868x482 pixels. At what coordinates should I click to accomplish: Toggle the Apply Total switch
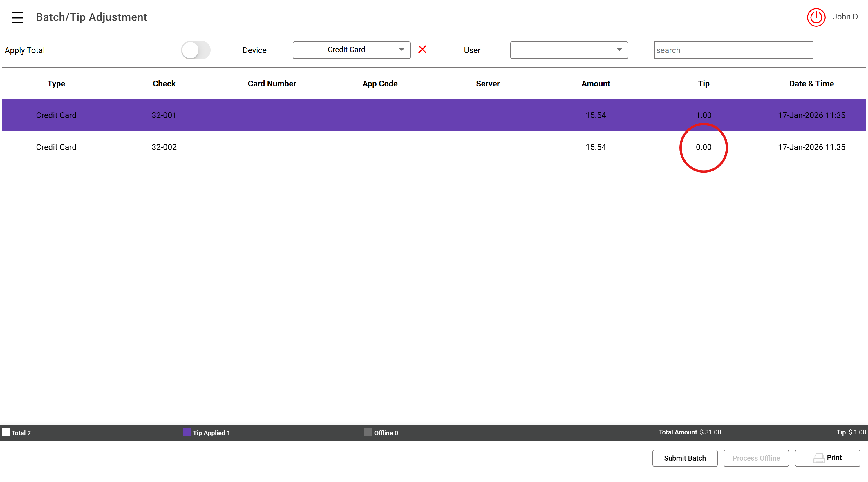coord(196,50)
